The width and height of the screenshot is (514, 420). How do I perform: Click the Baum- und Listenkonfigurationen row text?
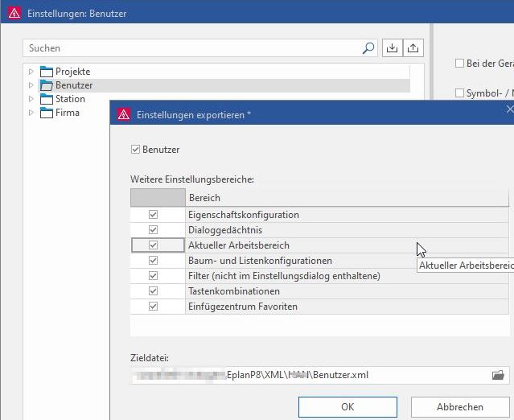(x=260, y=261)
